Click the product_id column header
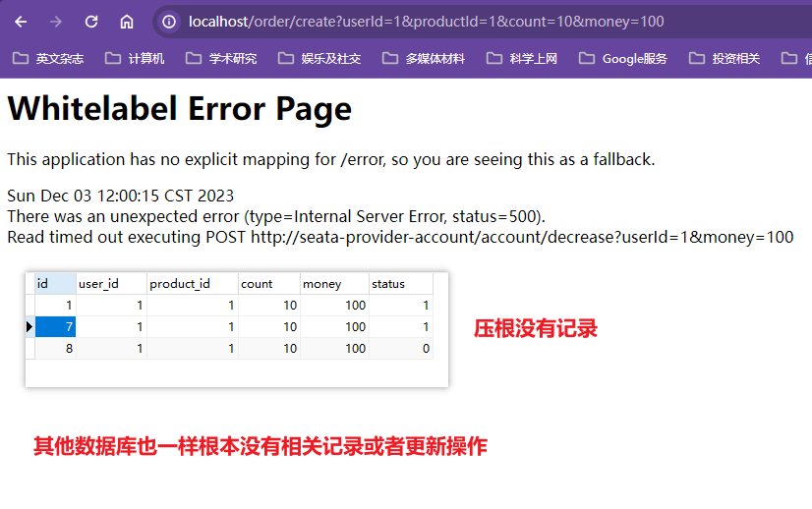Image resolution: width=812 pixels, height=509 pixels. click(x=192, y=284)
